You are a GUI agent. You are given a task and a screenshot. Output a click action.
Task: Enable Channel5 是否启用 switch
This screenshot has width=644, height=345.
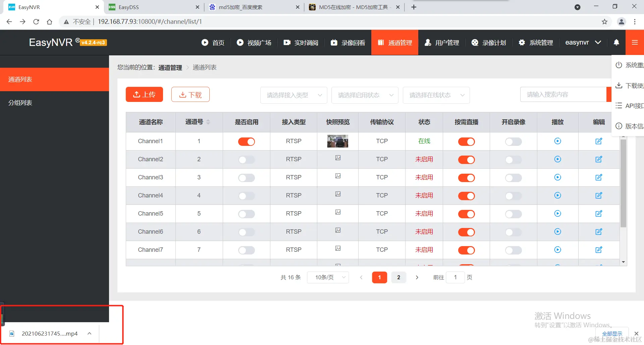[247, 214]
